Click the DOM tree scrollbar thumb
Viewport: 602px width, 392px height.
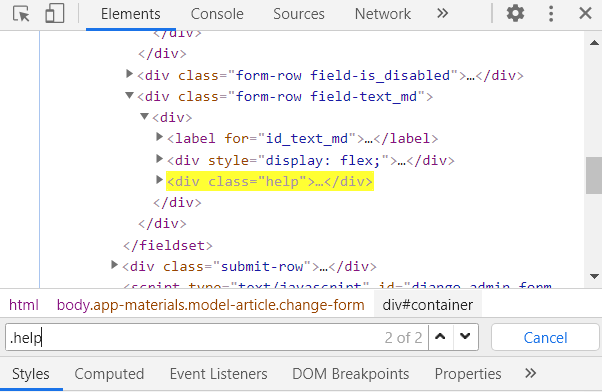coord(594,175)
